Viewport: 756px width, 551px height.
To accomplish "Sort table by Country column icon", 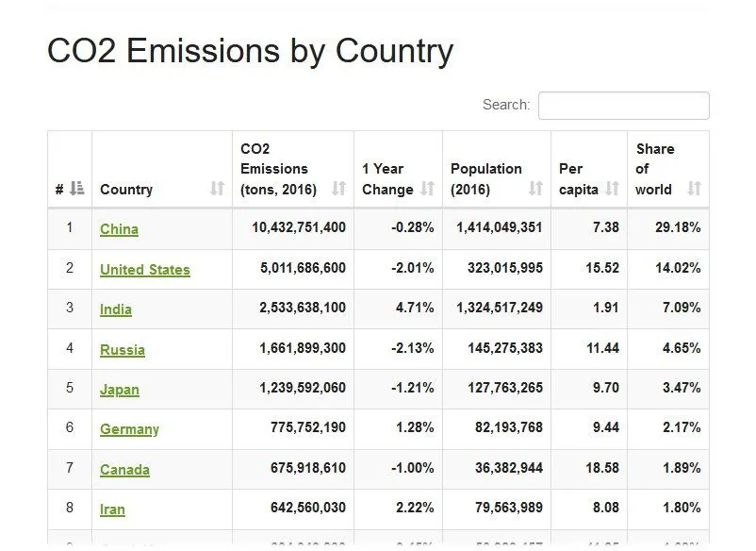I will (217, 189).
